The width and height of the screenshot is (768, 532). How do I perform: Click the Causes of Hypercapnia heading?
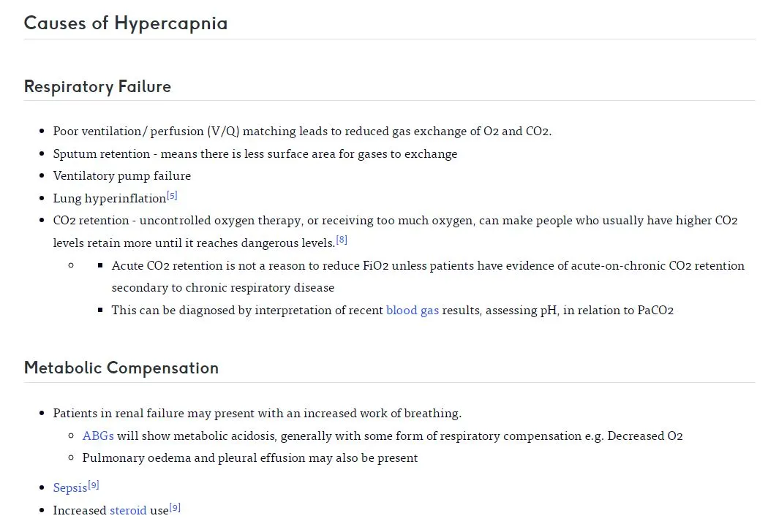(126, 23)
